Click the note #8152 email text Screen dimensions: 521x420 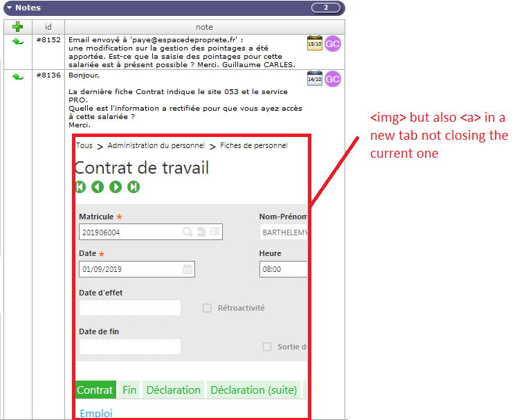pyautogui.click(x=182, y=52)
